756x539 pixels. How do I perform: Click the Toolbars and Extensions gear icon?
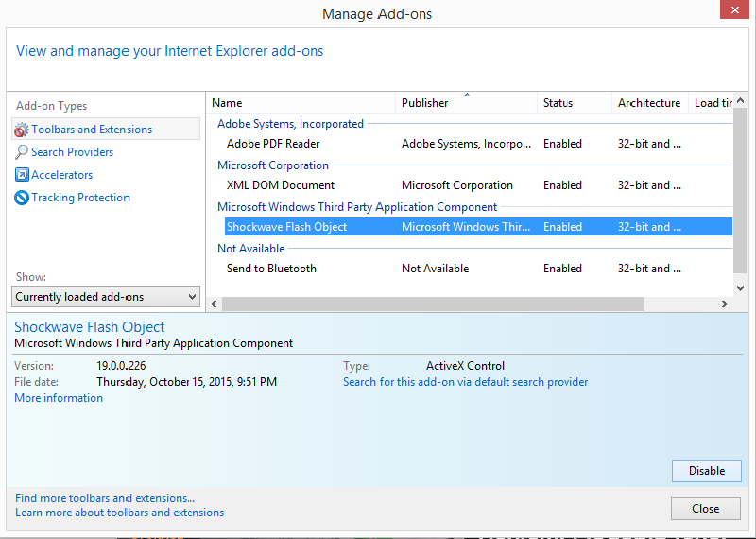tap(22, 130)
